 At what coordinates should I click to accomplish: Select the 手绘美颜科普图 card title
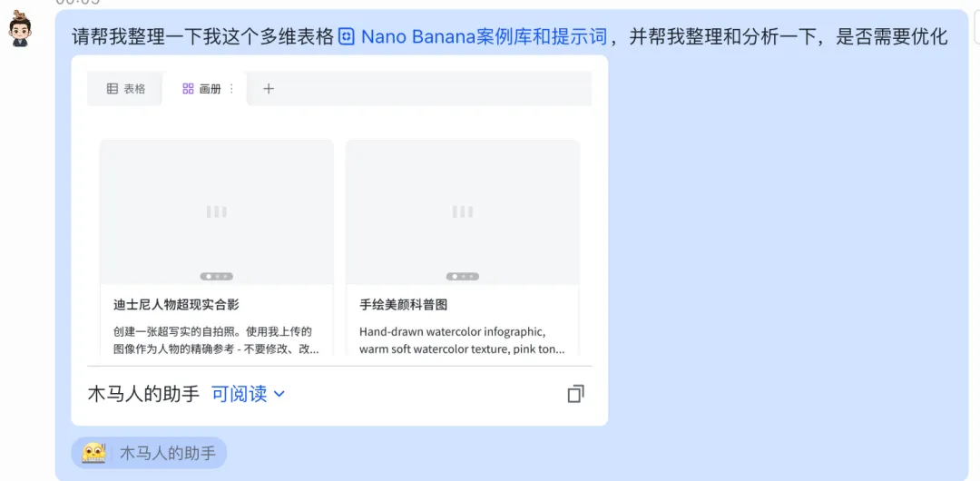(404, 305)
